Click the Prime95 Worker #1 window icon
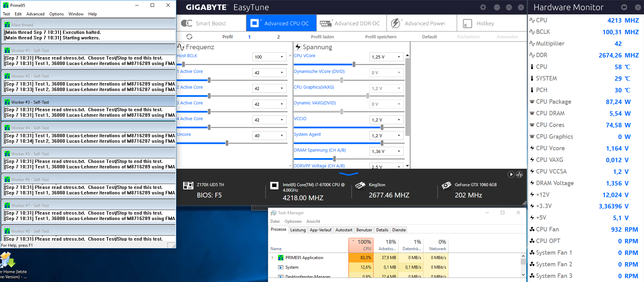Screen dimensions: 644x282 pos(7,50)
